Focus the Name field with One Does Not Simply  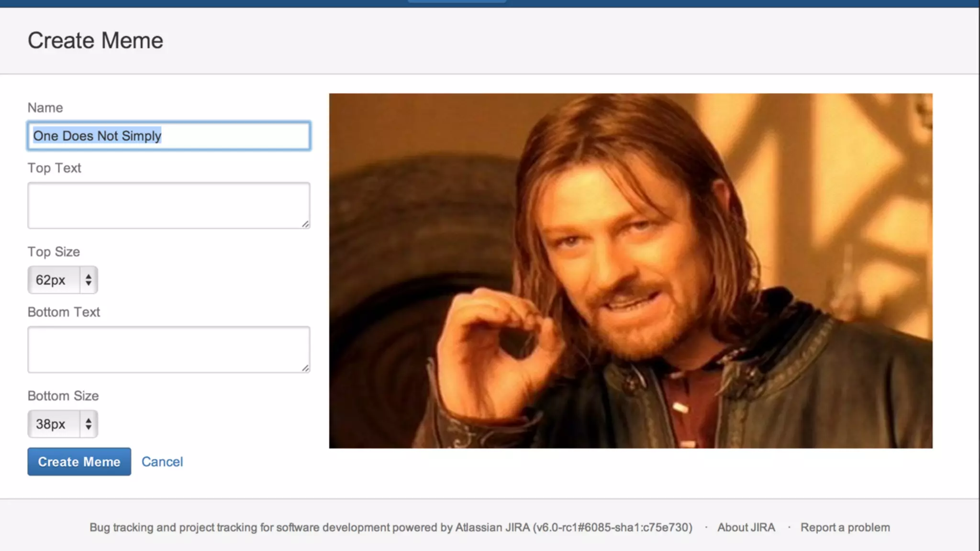(168, 136)
